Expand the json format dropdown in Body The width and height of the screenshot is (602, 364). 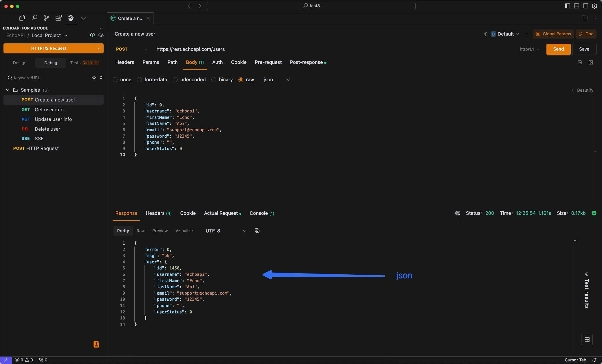288,80
